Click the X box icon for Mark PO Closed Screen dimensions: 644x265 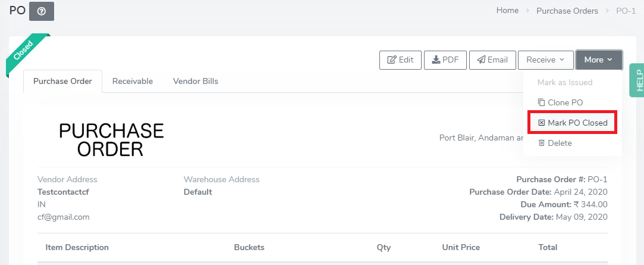[x=541, y=123]
